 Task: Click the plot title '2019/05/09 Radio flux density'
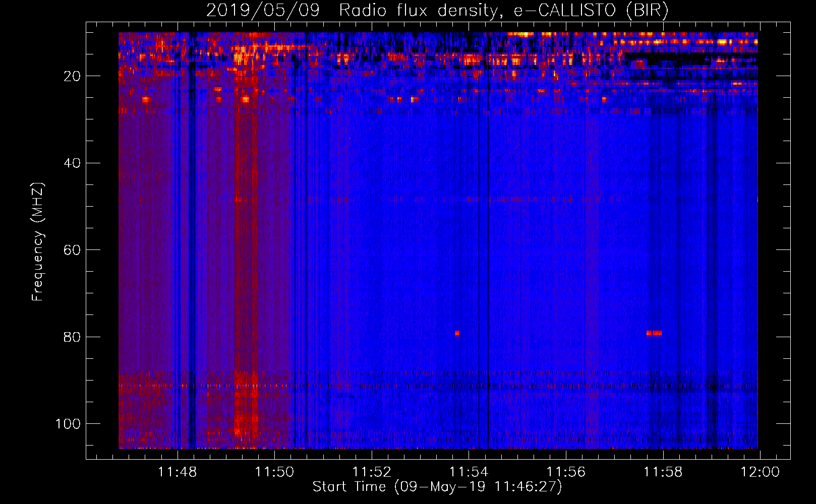click(x=437, y=10)
